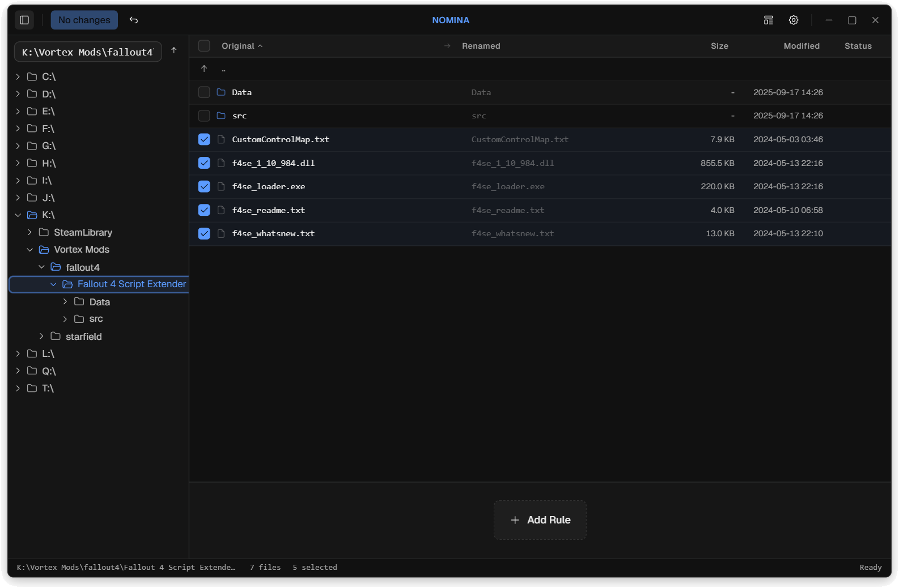The image size is (899, 588).
Task: Click the folder path input field
Action: (x=88, y=52)
